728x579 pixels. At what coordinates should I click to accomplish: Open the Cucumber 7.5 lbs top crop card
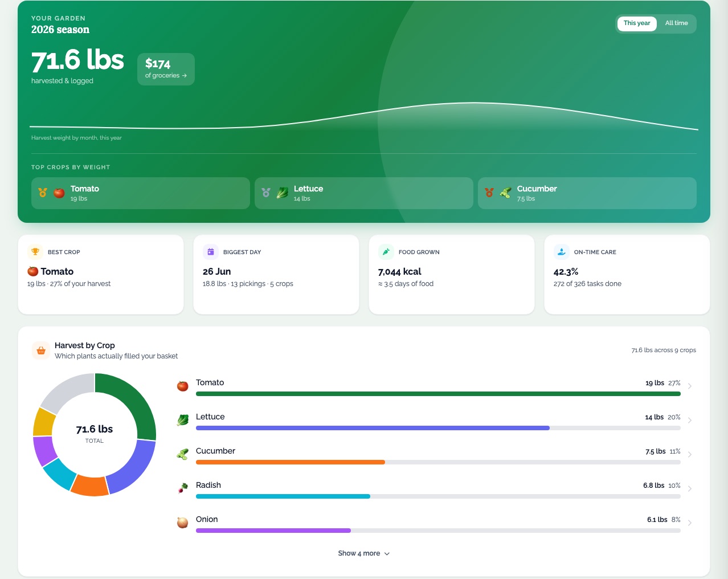tap(587, 193)
